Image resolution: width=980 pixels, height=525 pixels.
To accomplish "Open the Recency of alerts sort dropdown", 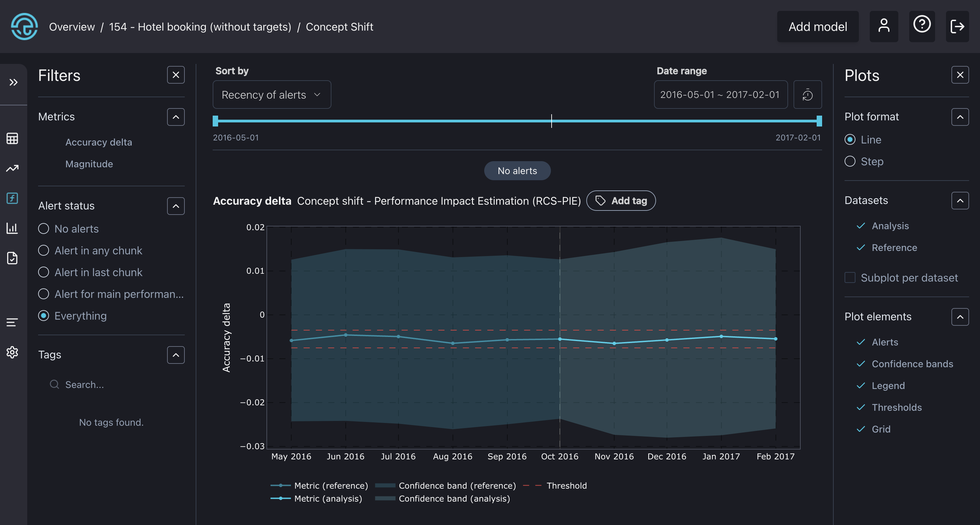I will click(272, 95).
